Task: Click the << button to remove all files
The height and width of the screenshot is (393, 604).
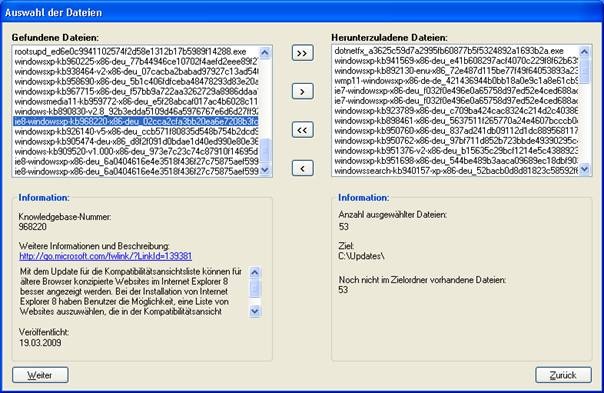Action: pos(302,130)
